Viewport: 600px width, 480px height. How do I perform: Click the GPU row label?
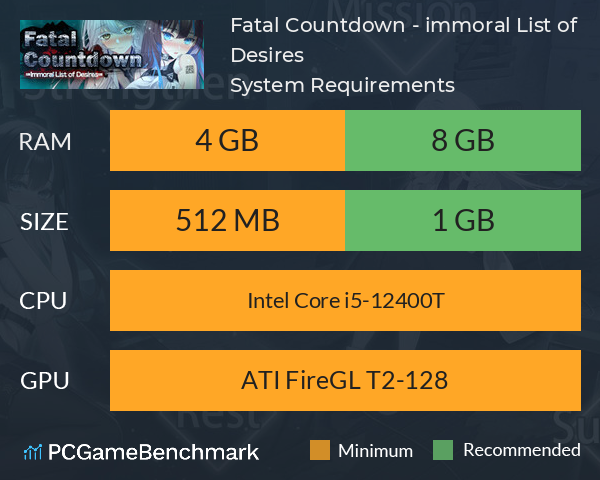pyautogui.click(x=45, y=381)
